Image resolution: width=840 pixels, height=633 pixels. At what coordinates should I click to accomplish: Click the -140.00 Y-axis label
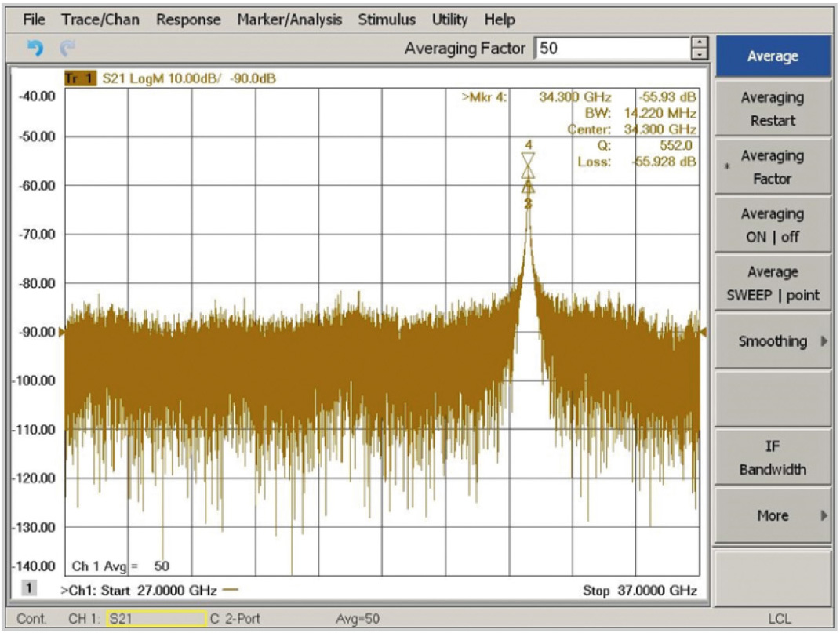[x=34, y=566]
